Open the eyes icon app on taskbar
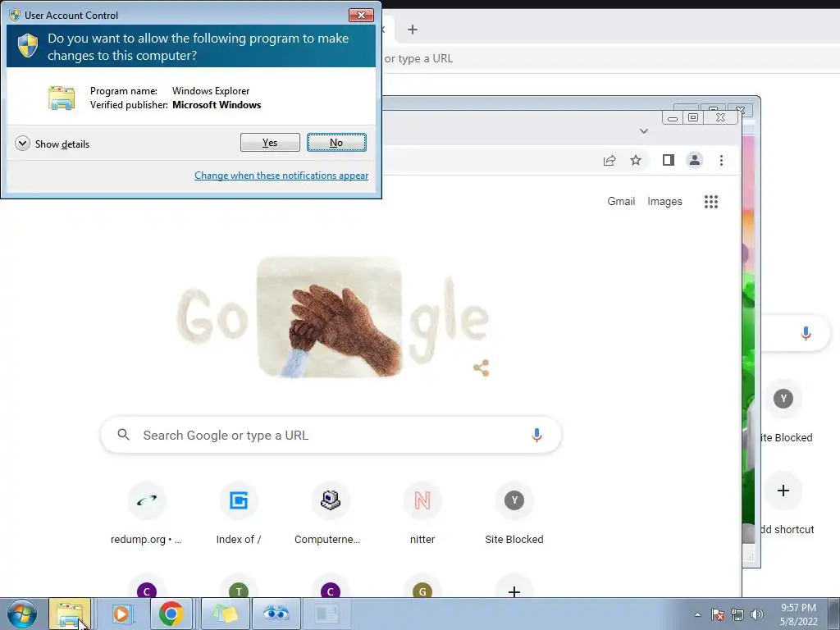The width and height of the screenshot is (840, 630). point(276,614)
